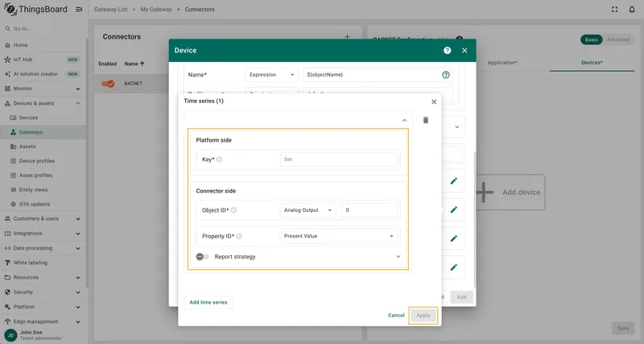
Task: Open Entity views page
Action: coord(43,189)
